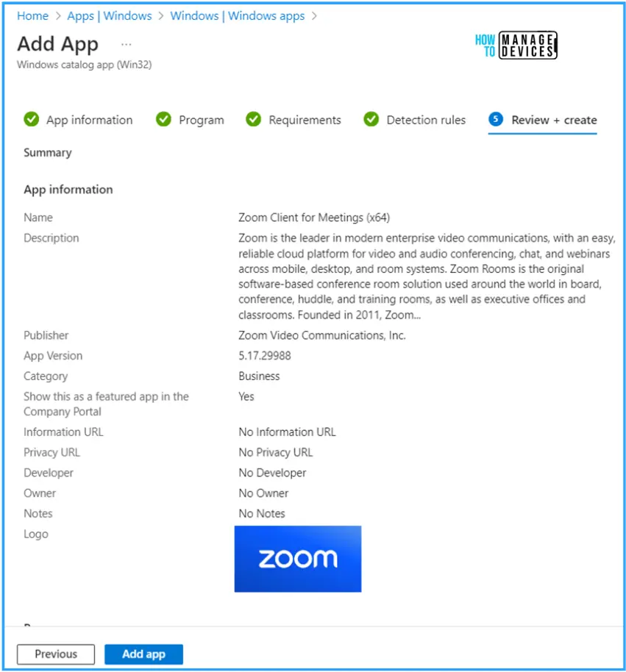
Task: Click the No Owner value
Action: click(x=263, y=493)
